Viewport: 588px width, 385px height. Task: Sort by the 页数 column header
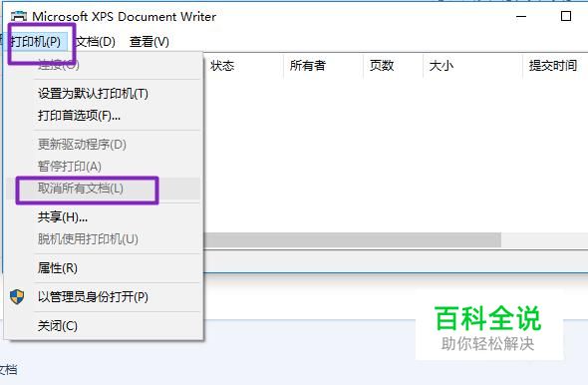[393, 66]
